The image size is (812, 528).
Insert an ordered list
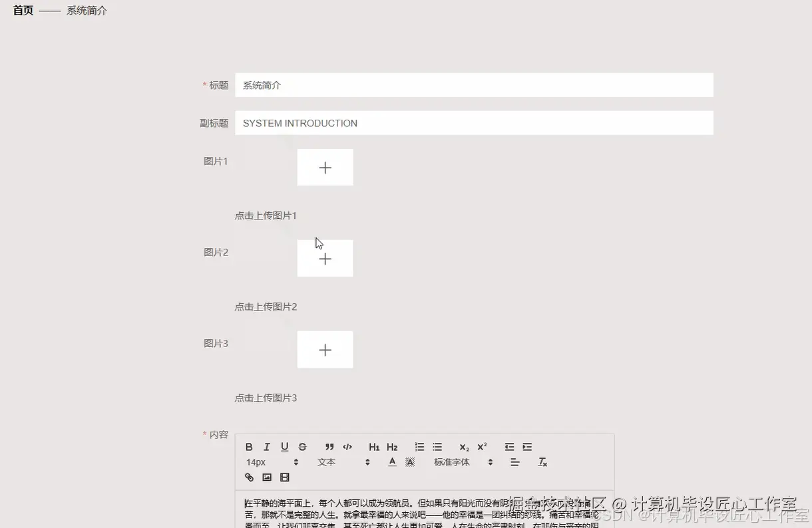419,446
